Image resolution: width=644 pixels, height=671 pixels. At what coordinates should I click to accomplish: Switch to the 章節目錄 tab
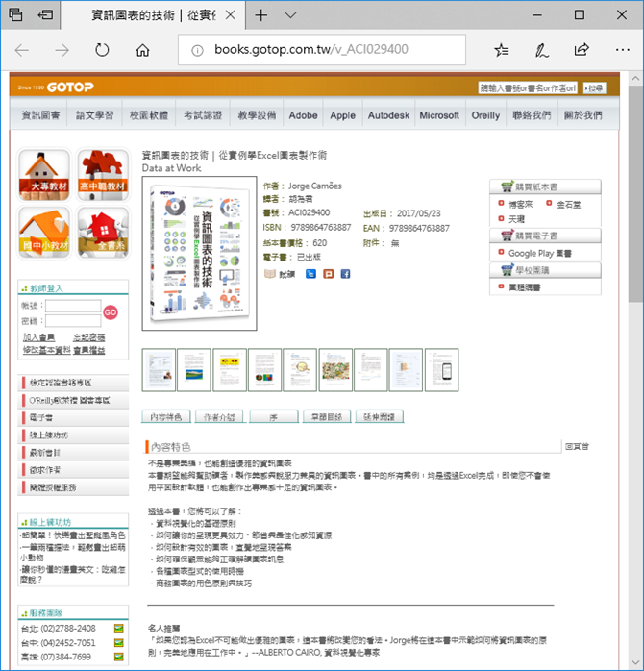tap(327, 417)
